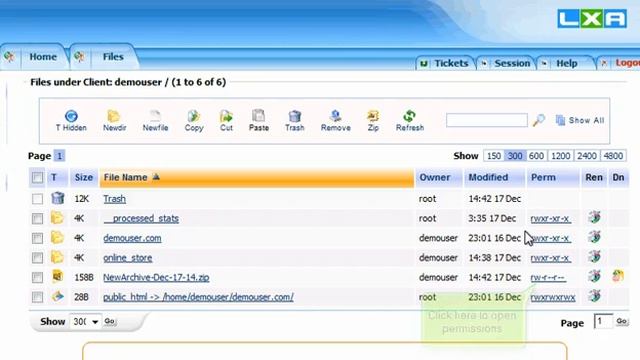Image resolution: width=640 pixels, height=360 pixels.
Task: Show 150 items per page
Action: [x=493, y=156]
